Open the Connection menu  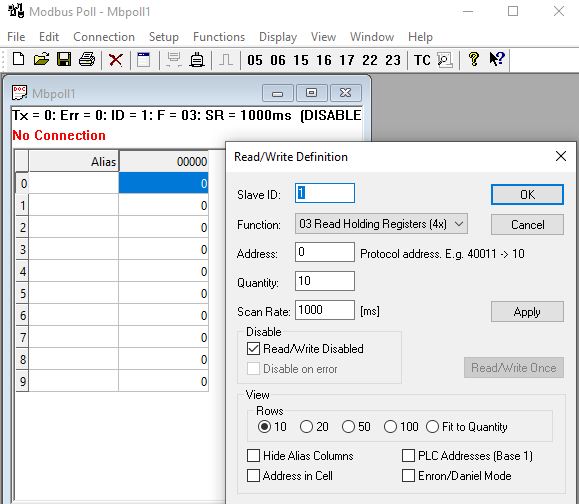pyautogui.click(x=104, y=37)
